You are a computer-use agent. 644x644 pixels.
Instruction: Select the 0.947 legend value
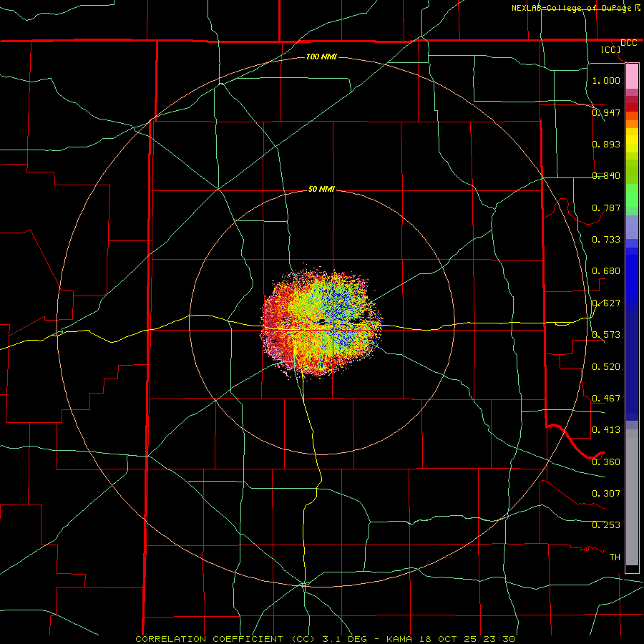click(606, 112)
